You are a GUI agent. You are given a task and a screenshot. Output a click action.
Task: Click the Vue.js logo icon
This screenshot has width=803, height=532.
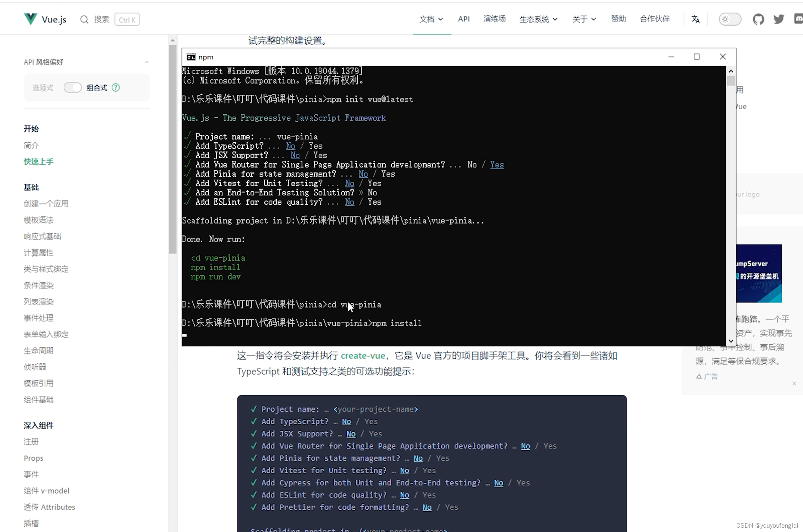coord(30,19)
